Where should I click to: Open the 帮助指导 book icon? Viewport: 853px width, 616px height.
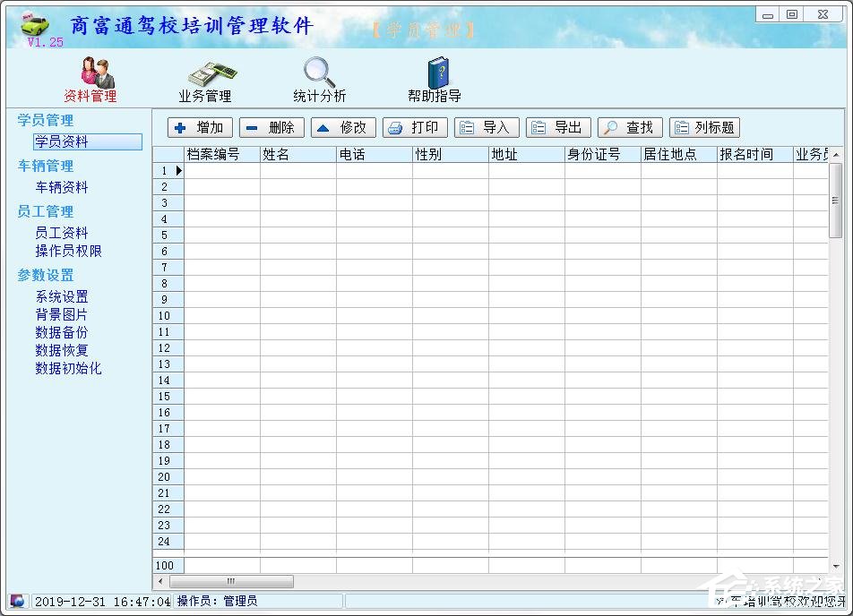click(x=437, y=73)
